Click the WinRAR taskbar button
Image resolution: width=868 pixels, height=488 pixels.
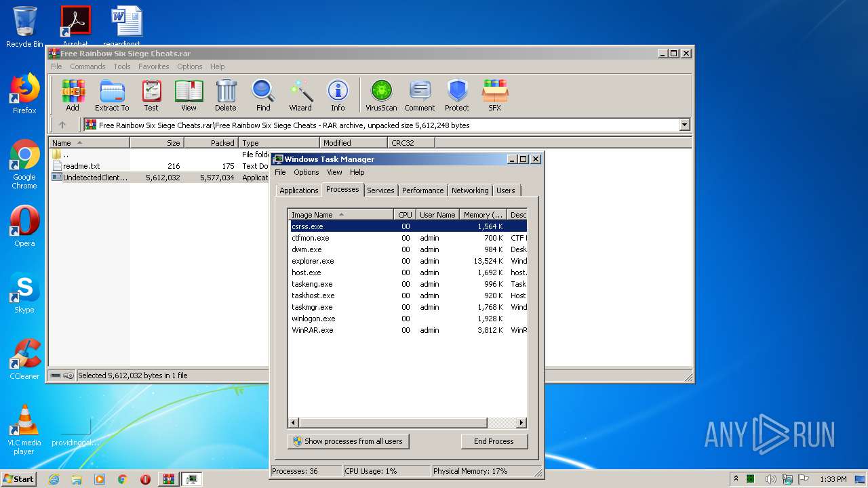click(x=168, y=479)
